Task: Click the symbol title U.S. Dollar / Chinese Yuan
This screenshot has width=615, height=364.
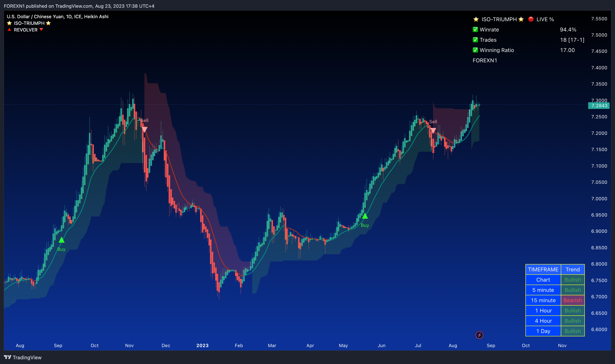Action: pos(36,16)
